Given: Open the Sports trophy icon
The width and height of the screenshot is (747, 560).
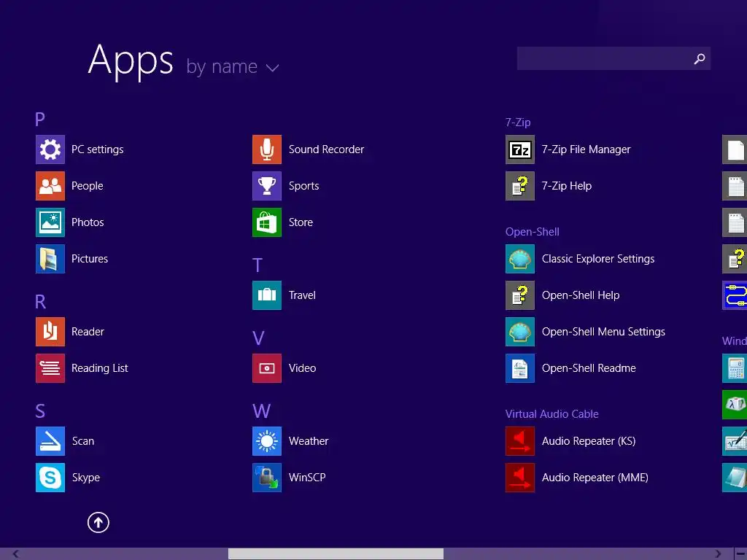Looking at the screenshot, I should pyautogui.click(x=267, y=186).
